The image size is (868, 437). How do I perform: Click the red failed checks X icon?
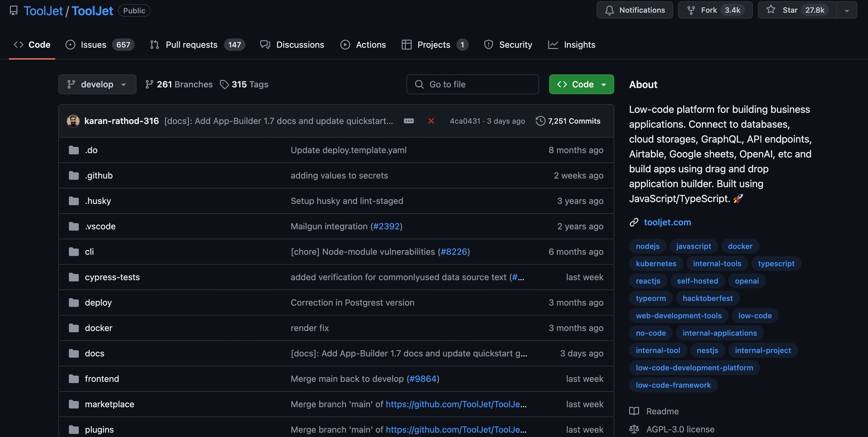pyautogui.click(x=431, y=121)
